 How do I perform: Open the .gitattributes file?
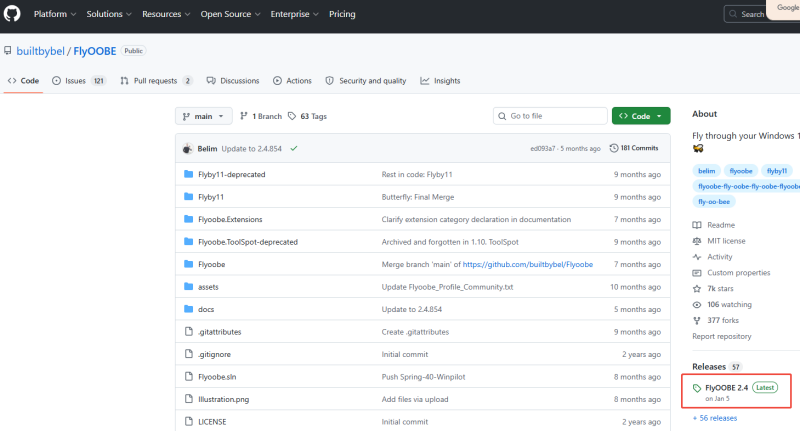pyautogui.click(x=220, y=332)
